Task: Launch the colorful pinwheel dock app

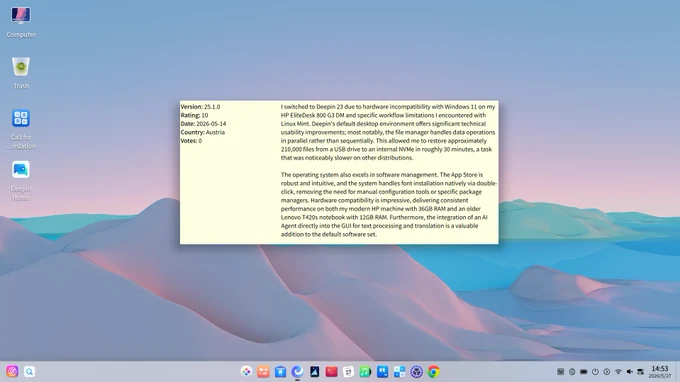Action: point(246,372)
